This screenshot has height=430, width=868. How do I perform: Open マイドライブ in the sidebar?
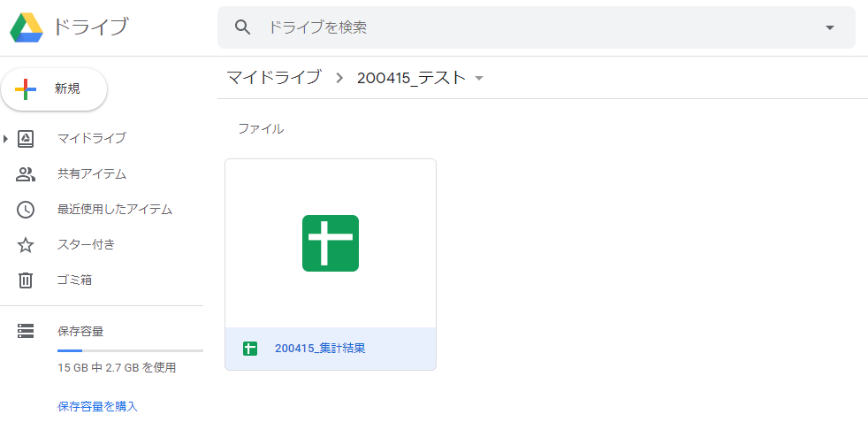click(x=92, y=139)
